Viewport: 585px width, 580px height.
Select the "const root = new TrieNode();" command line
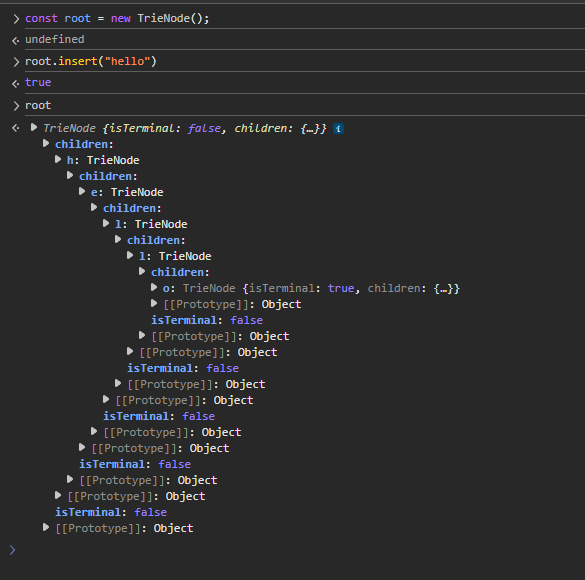click(x=117, y=18)
